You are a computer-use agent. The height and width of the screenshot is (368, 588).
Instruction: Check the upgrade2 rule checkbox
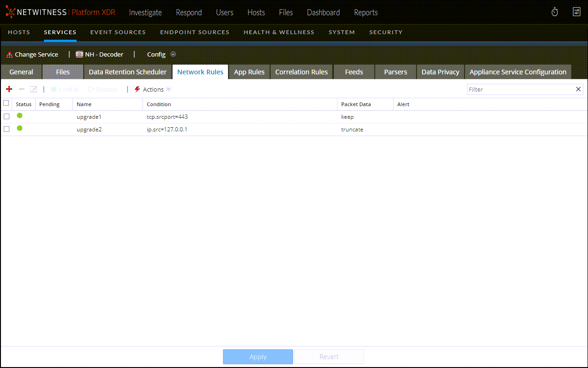click(7, 130)
